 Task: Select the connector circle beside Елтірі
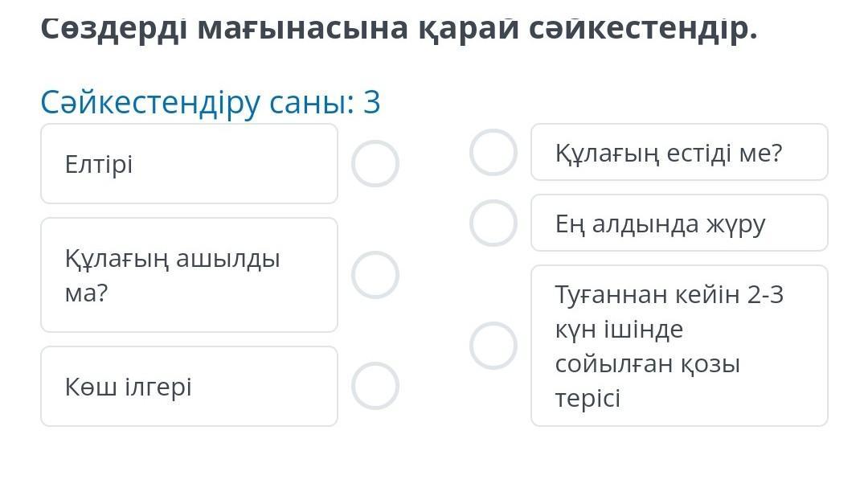click(375, 163)
